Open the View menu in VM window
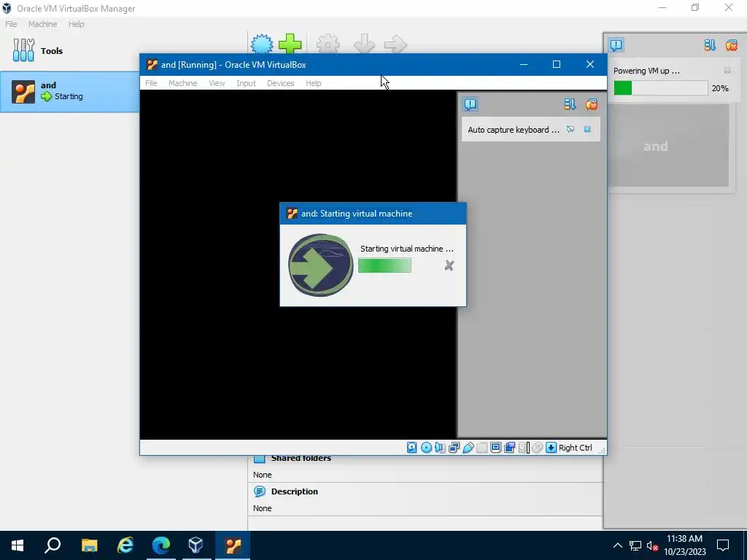This screenshot has width=747, height=560. pyautogui.click(x=217, y=83)
